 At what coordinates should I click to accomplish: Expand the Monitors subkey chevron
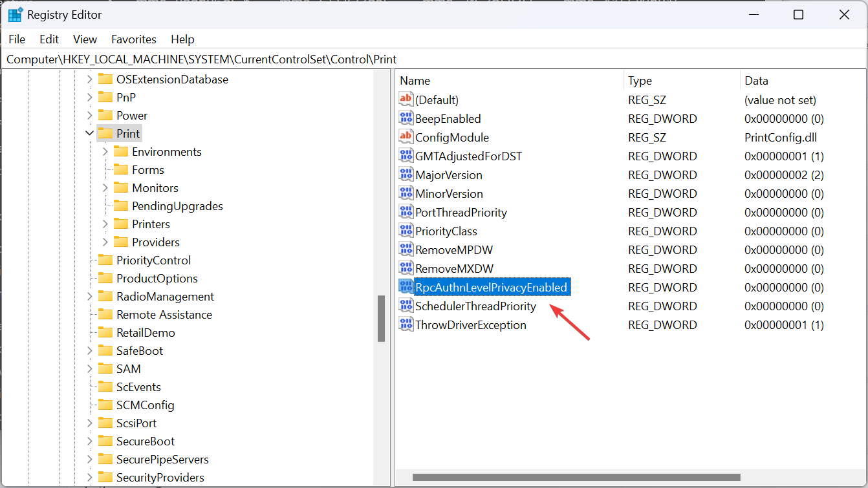point(105,187)
